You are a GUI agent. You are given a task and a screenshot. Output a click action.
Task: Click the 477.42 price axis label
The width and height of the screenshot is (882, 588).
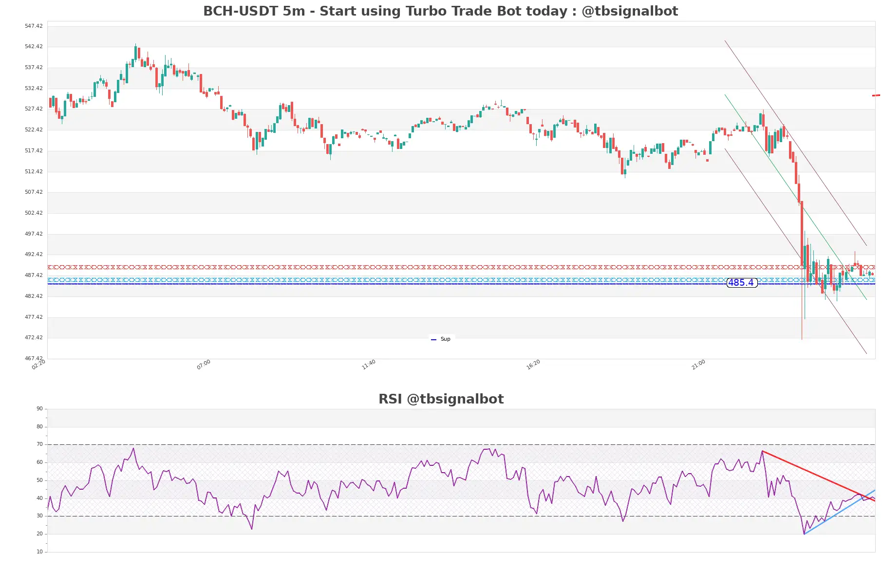(x=34, y=317)
